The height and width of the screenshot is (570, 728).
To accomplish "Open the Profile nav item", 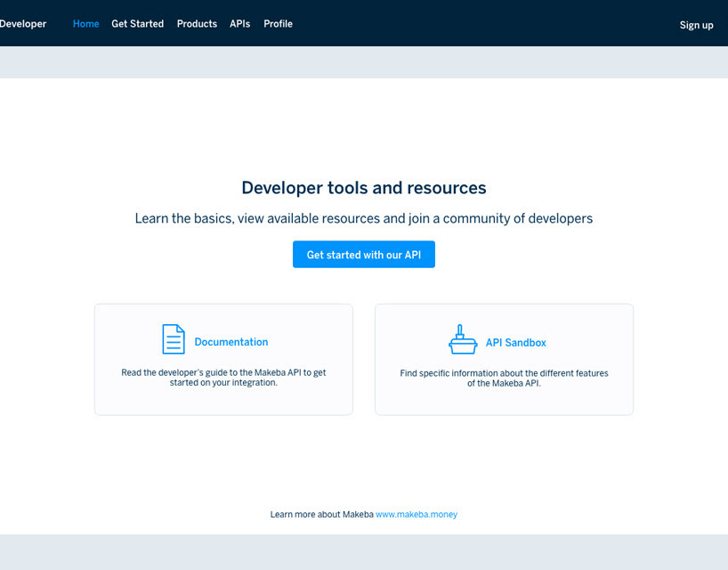I will click(x=278, y=24).
